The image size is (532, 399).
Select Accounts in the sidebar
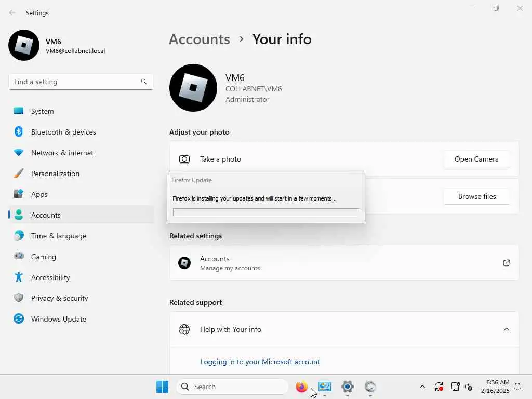[81, 215]
